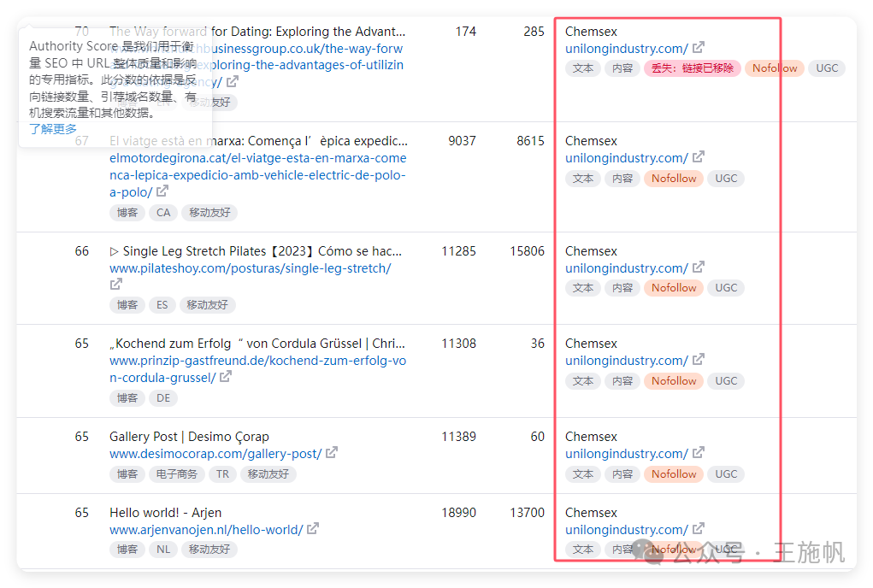The image size is (873, 588).
Task: Click ES language tag
Action: [x=162, y=305]
